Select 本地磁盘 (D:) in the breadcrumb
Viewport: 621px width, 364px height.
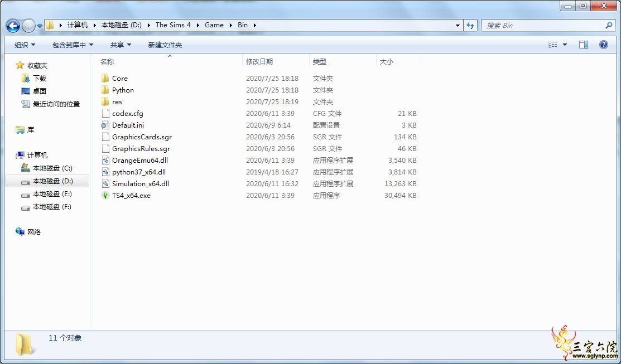tap(121, 25)
